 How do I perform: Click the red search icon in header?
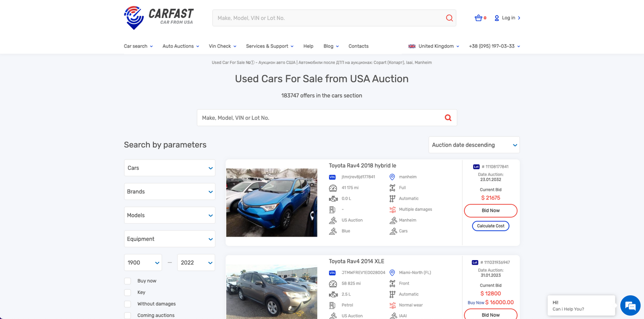449,18
